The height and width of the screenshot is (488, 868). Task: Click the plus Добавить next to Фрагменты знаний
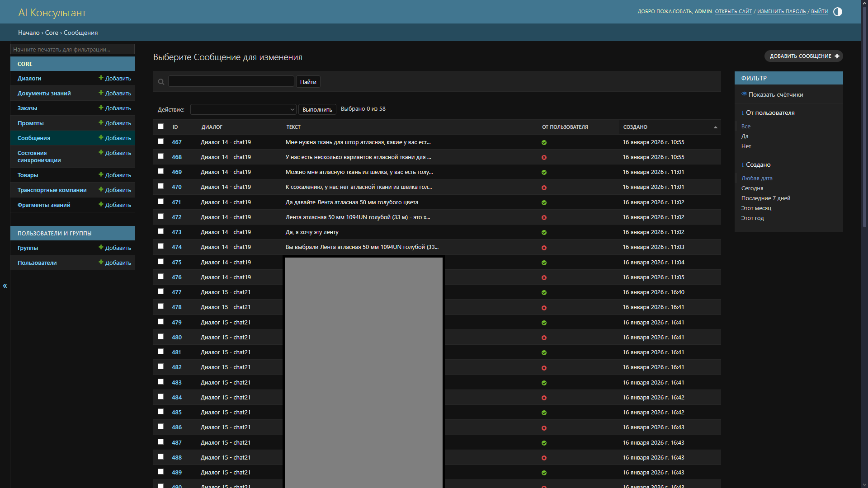(115, 205)
